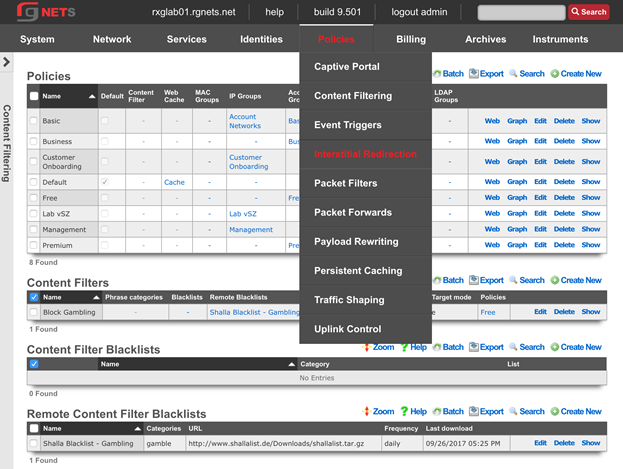Click Search icon in Policies section
The height and width of the screenshot is (469, 623).
point(527,74)
